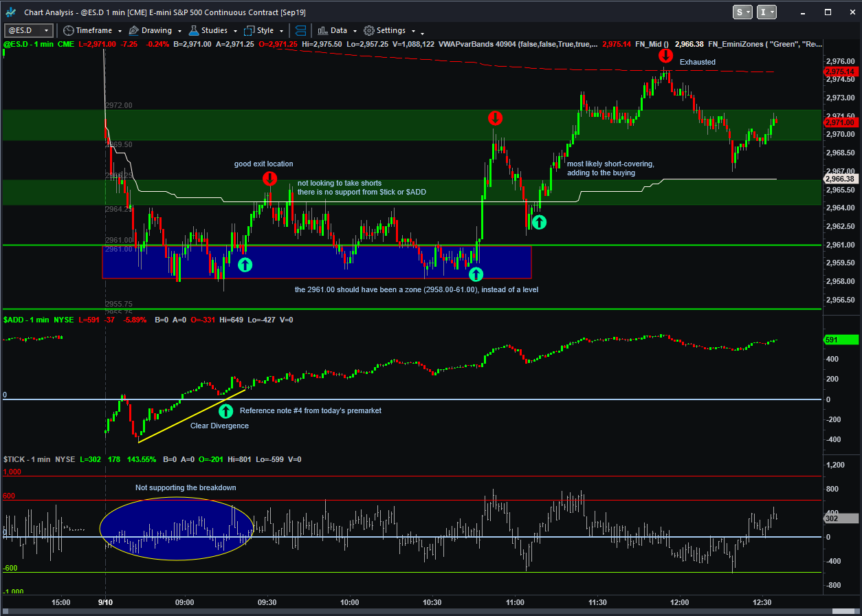
Task: Open the Drawing menu label
Action: point(157,30)
